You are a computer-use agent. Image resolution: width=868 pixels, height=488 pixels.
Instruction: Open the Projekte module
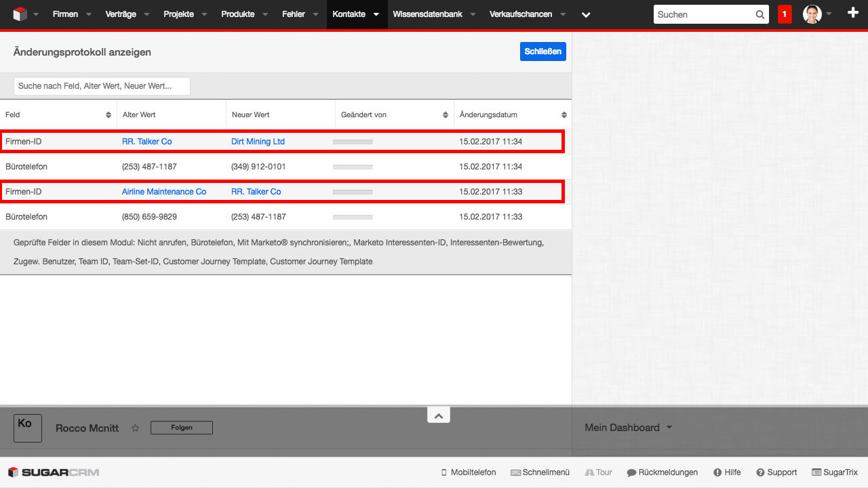[x=178, y=14]
